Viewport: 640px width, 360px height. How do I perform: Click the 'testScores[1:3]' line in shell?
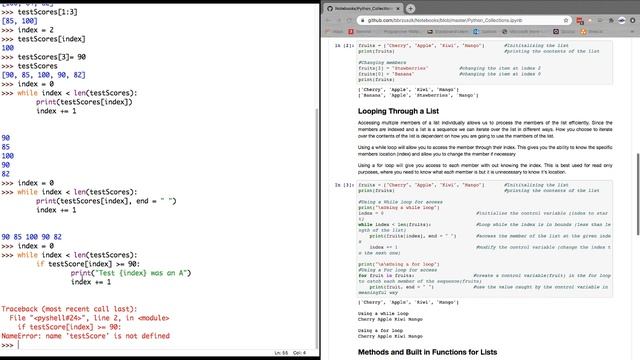(47, 12)
